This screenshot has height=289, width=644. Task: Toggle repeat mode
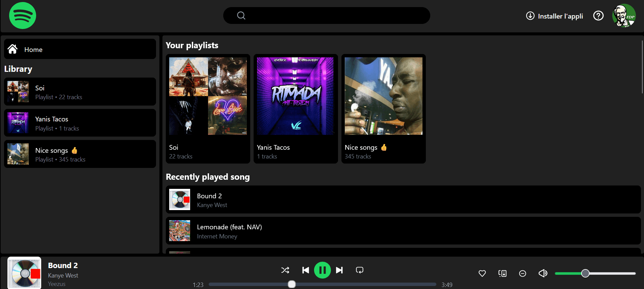tap(360, 270)
